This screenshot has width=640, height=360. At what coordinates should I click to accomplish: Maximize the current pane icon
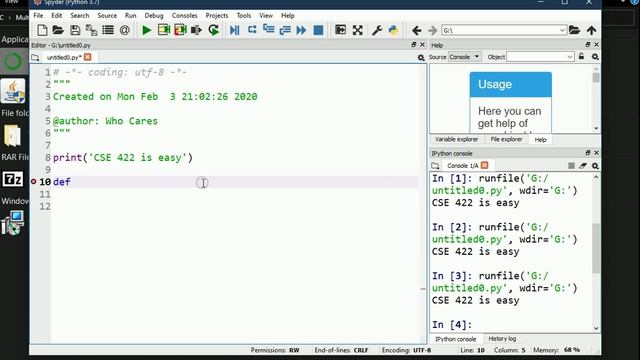[340, 30]
